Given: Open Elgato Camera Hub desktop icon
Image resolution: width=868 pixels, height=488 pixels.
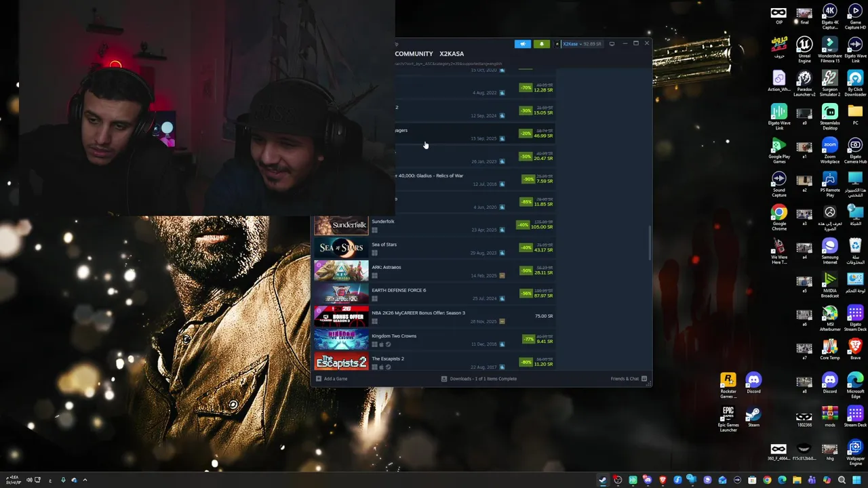Looking at the screenshot, I should pyautogui.click(x=855, y=150).
